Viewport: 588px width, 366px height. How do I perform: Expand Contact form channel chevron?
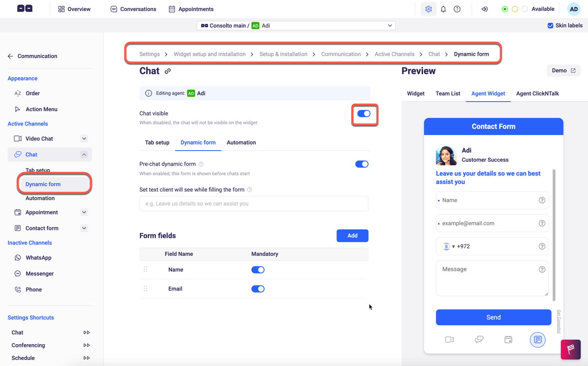[84, 228]
